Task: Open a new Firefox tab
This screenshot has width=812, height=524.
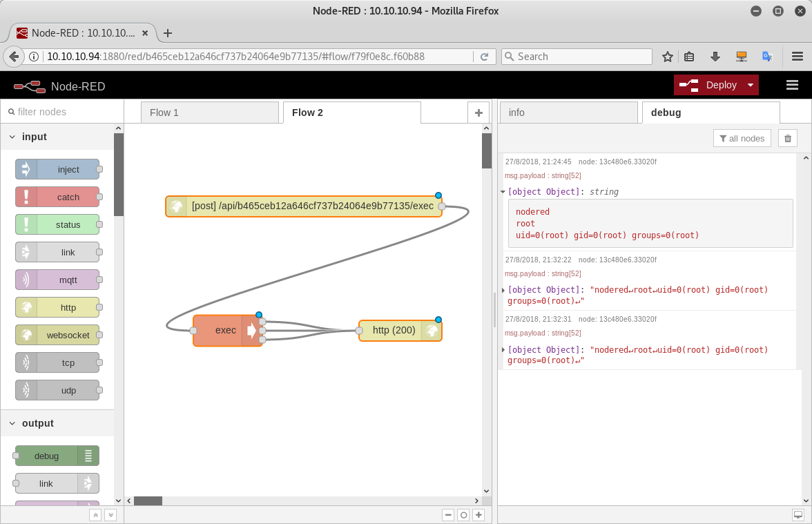Action: click(168, 33)
